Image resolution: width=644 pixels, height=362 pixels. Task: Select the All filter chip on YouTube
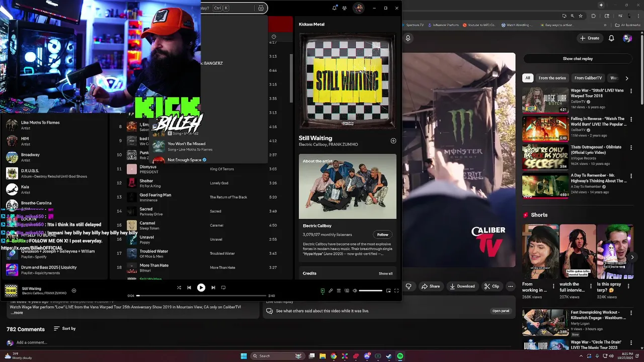528,78
